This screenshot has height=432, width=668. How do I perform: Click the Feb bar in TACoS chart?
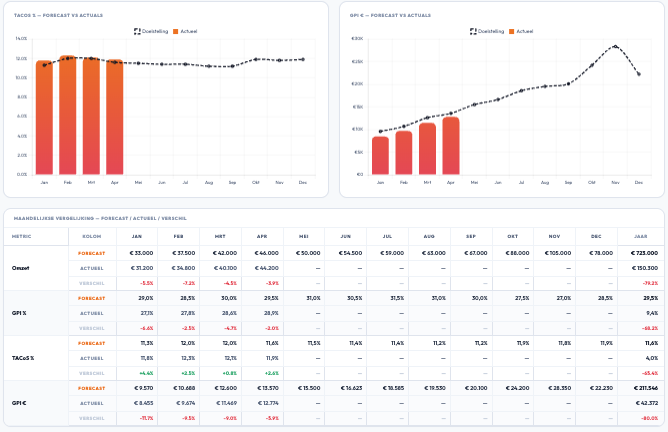[67, 115]
